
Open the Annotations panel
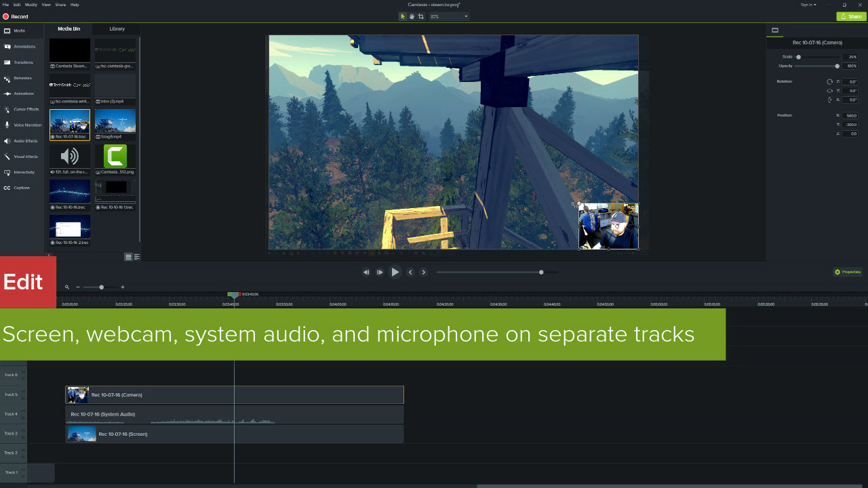(x=20, y=46)
